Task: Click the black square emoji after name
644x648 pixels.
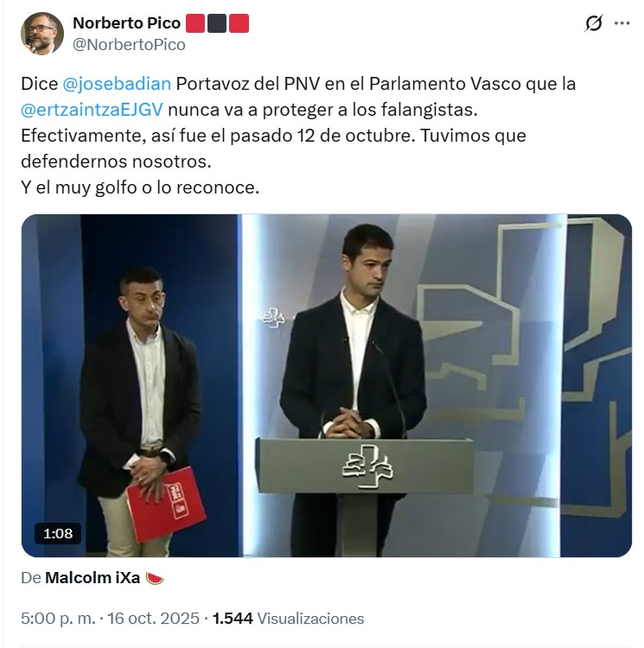Action: [x=217, y=23]
